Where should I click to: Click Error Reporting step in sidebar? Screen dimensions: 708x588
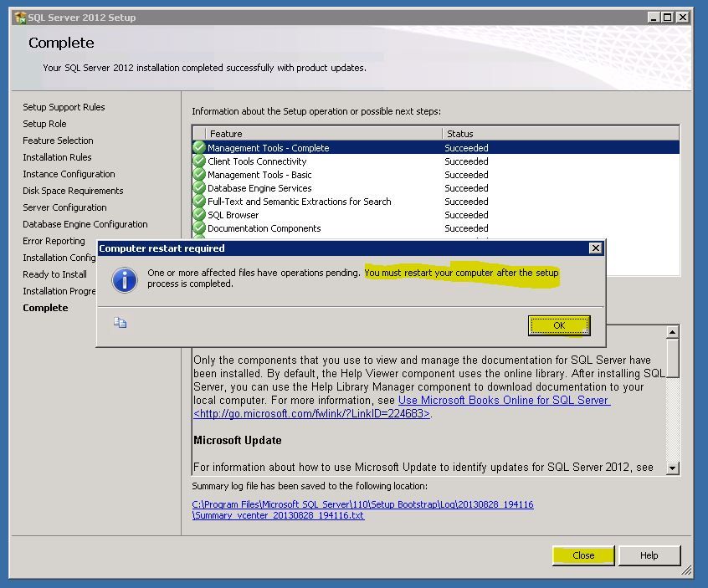pyautogui.click(x=54, y=241)
